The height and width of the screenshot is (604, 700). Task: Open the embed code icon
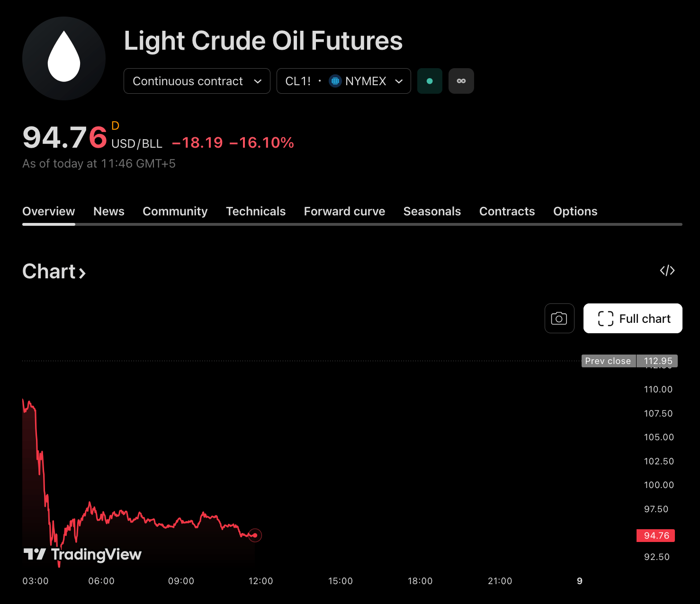click(667, 270)
